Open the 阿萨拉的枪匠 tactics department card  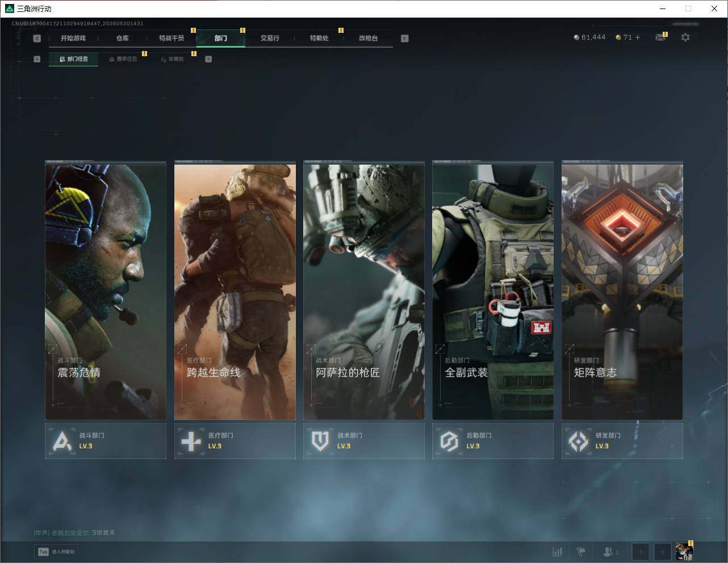click(x=363, y=292)
